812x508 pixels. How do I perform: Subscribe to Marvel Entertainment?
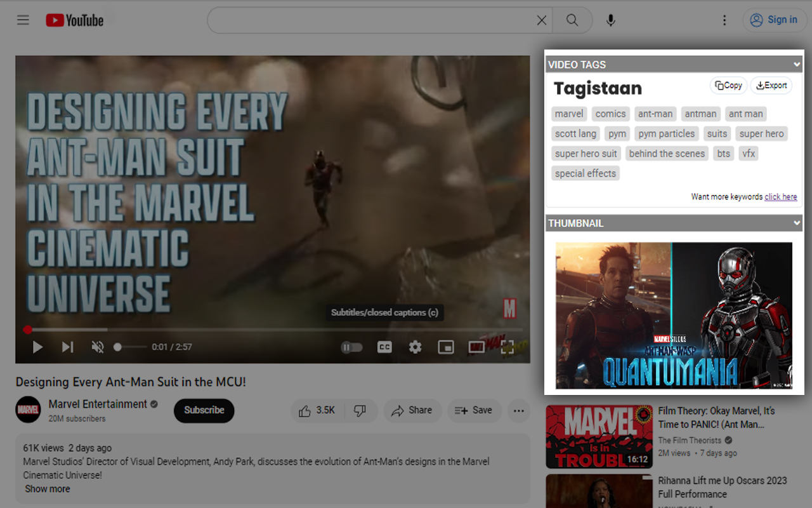coord(204,410)
